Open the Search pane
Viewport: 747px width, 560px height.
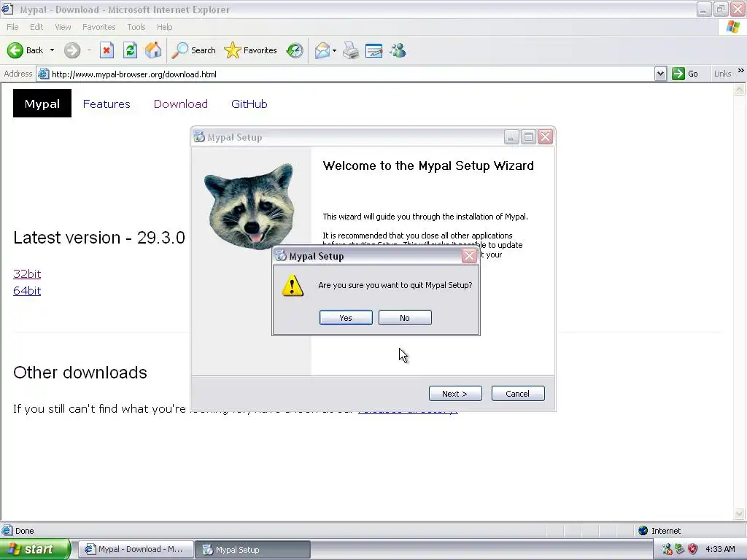click(x=194, y=50)
